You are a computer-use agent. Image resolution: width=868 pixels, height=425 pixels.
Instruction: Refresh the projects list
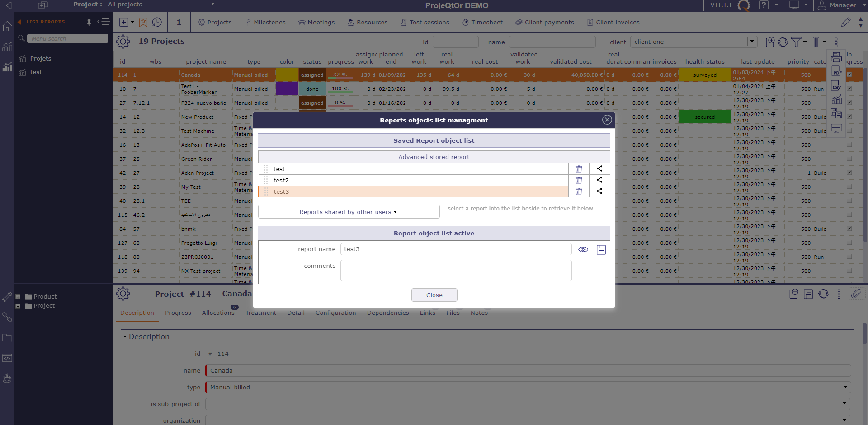[783, 42]
